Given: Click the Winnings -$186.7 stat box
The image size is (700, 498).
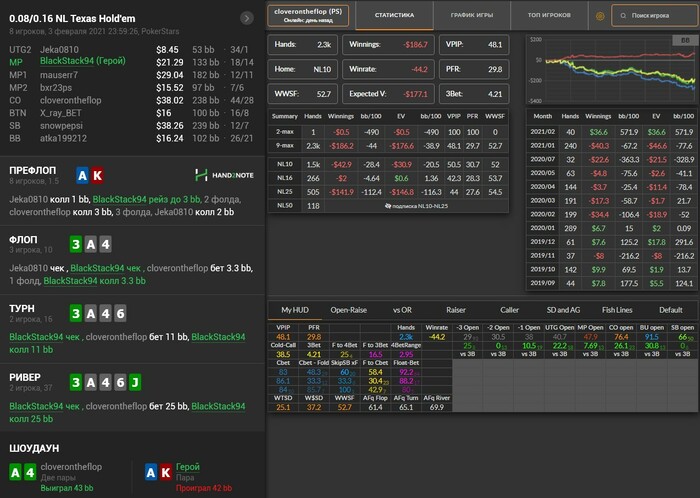Looking at the screenshot, I should [x=388, y=45].
